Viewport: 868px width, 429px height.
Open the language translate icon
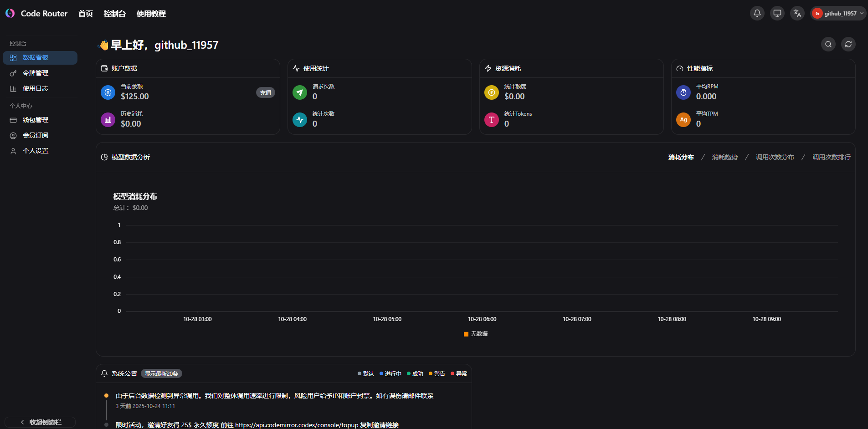[797, 13]
